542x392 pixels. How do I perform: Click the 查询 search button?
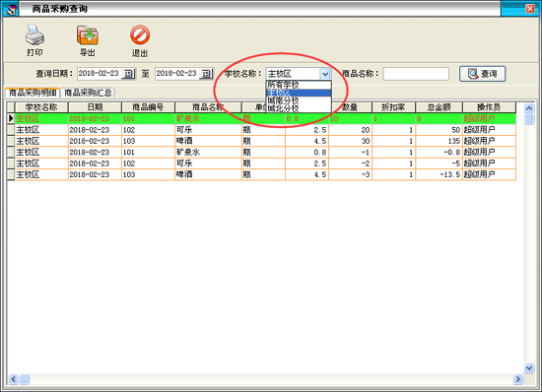(482, 74)
